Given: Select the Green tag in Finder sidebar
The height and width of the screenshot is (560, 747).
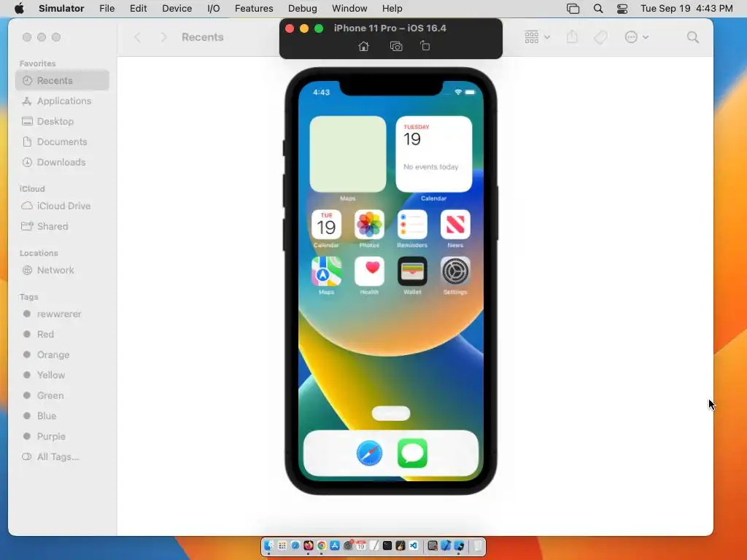Looking at the screenshot, I should [x=62, y=396].
